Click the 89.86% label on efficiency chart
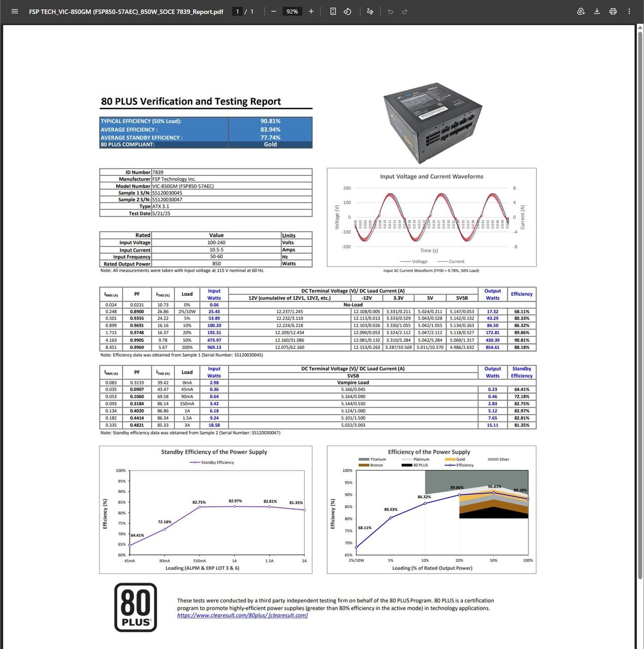Screen dimensions: 644x649 (457, 488)
